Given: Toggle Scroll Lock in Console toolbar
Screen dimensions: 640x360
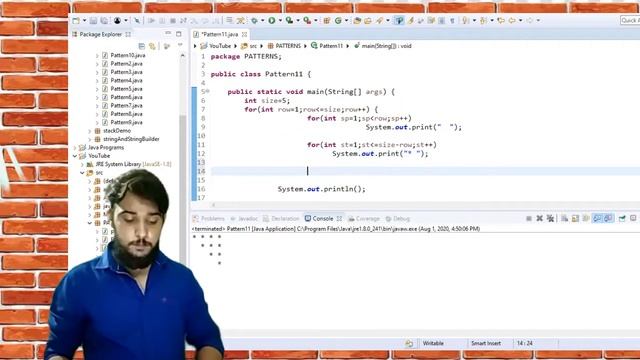Looking at the screenshot, I should pos(575,219).
